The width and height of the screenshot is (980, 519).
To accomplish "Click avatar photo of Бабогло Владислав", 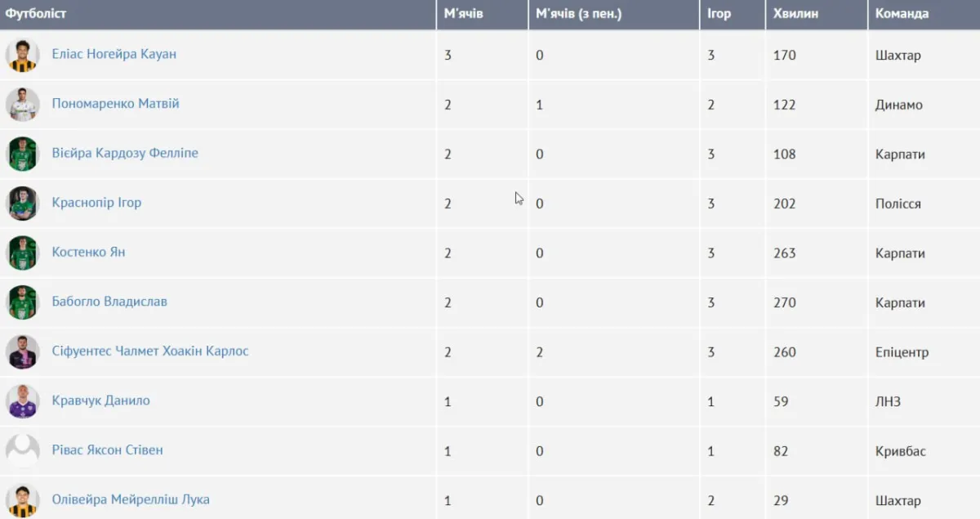I will coord(22,302).
